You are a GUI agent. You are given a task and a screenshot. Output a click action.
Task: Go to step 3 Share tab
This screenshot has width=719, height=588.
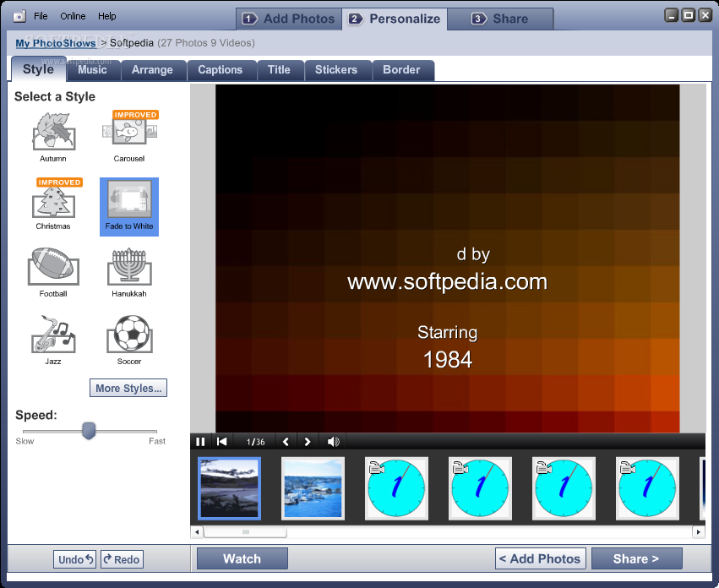tap(500, 19)
